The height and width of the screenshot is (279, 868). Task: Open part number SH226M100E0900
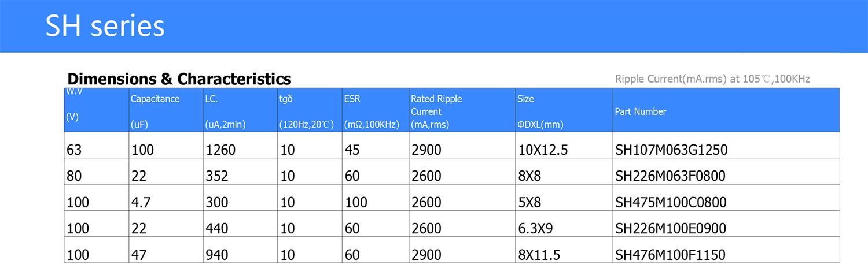670,229
